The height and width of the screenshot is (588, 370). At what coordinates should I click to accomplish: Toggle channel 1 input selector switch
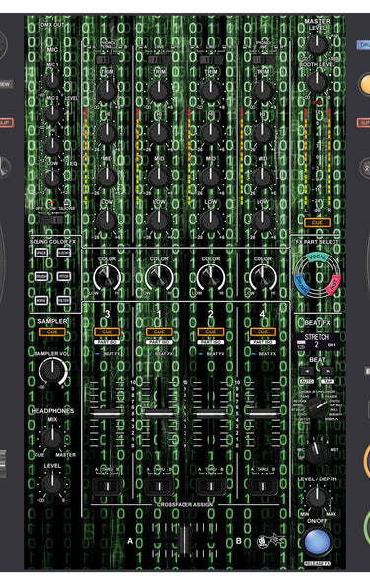pyautogui.click(x=159, y=60)
